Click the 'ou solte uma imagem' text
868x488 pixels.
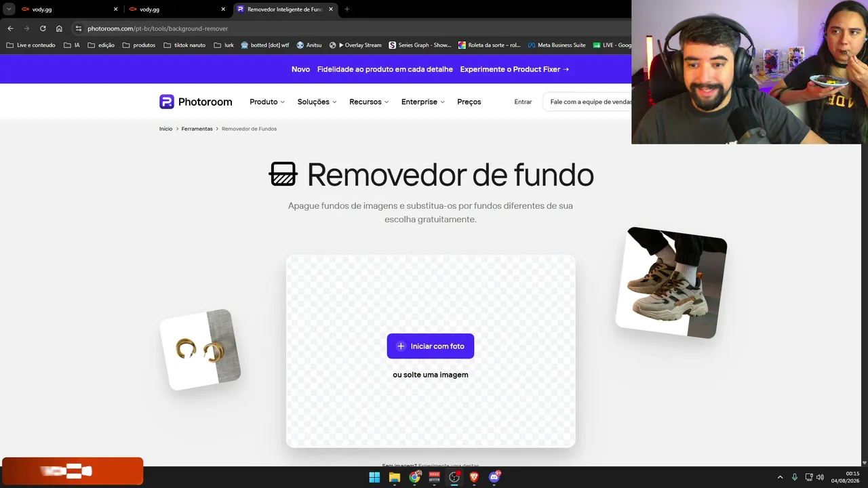point(431,375)
